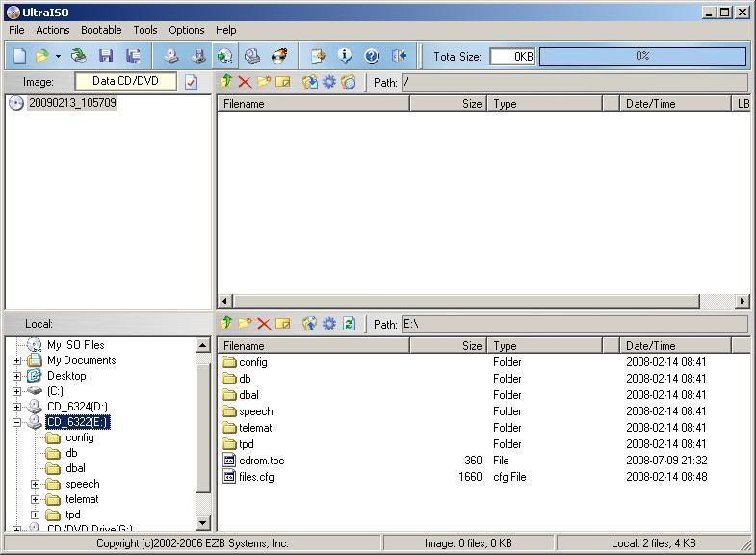Open the Actions menu
756x555 pixels.
(53, 30)
